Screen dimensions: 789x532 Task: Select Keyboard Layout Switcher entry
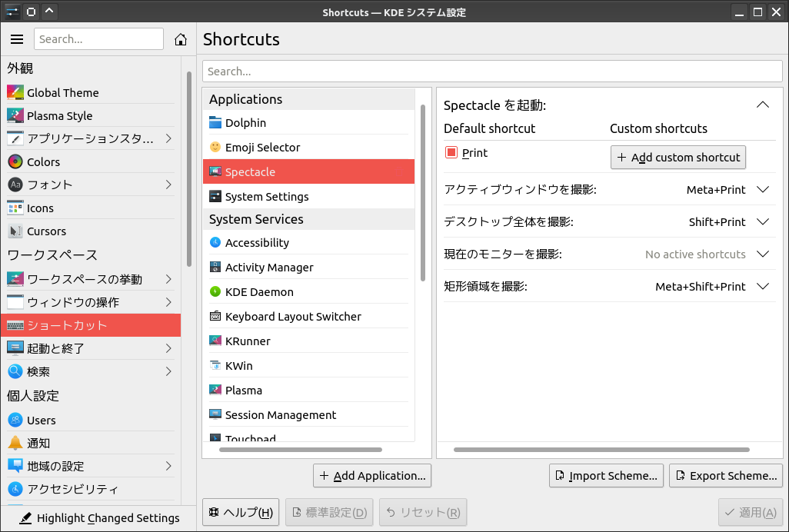coord(309,316)
